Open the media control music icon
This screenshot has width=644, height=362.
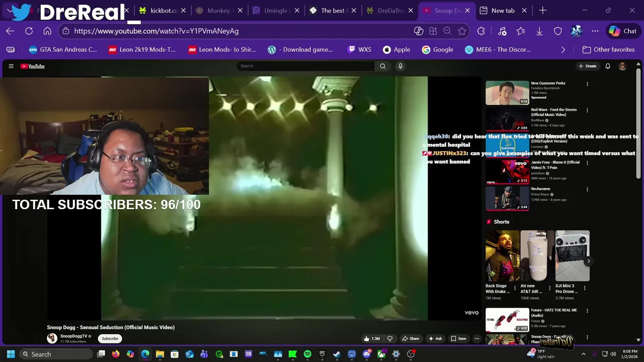(x=502, y=31)
